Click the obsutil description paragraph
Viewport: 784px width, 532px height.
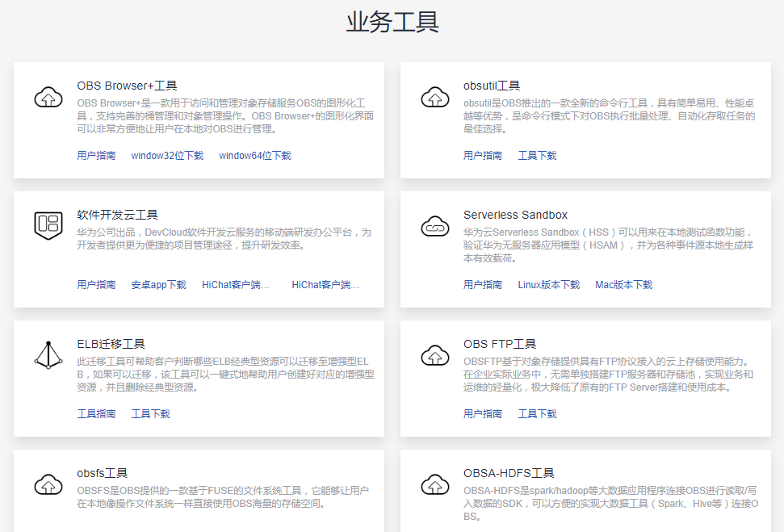pyautogui.click(x=609, y=116)
